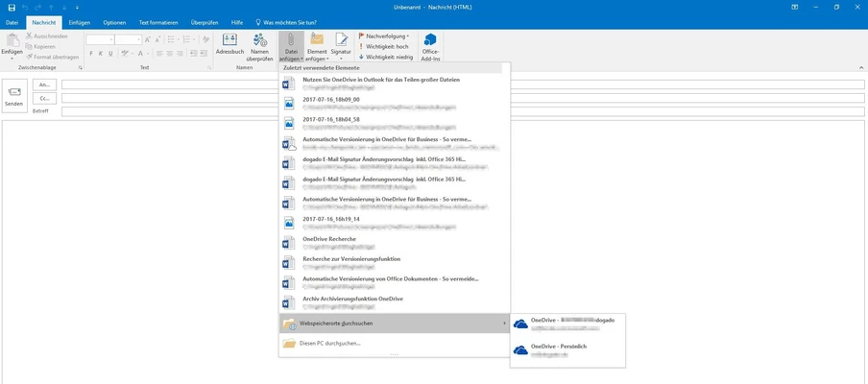Toggle italic formatting (K)
The image size is (868, 384).
coord(101,54)
